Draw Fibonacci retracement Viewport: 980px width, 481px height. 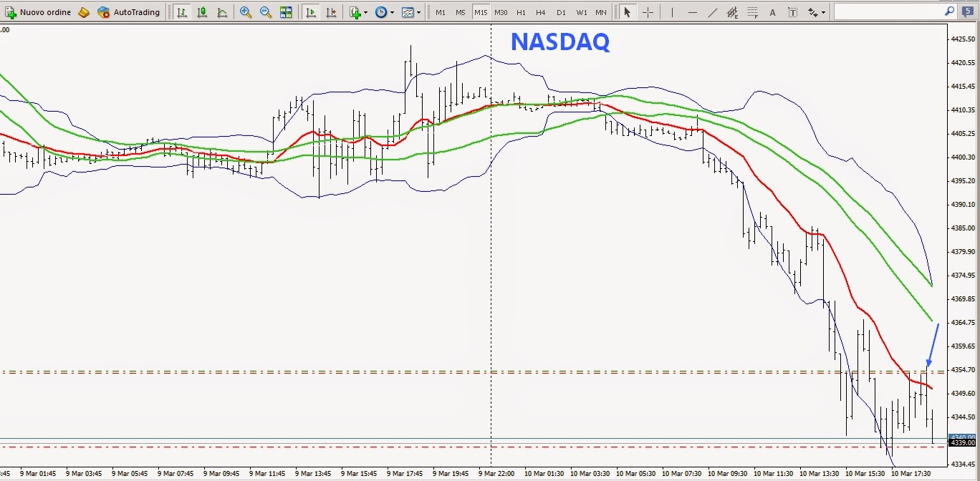(x=752, y=12)
